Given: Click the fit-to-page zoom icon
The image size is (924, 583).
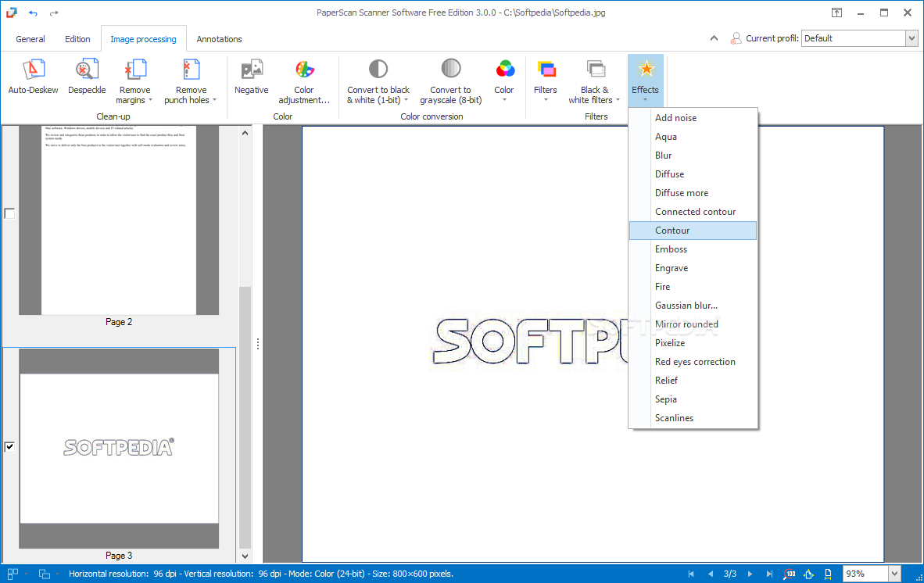Looking at the screenshot, I should point(808,574).
